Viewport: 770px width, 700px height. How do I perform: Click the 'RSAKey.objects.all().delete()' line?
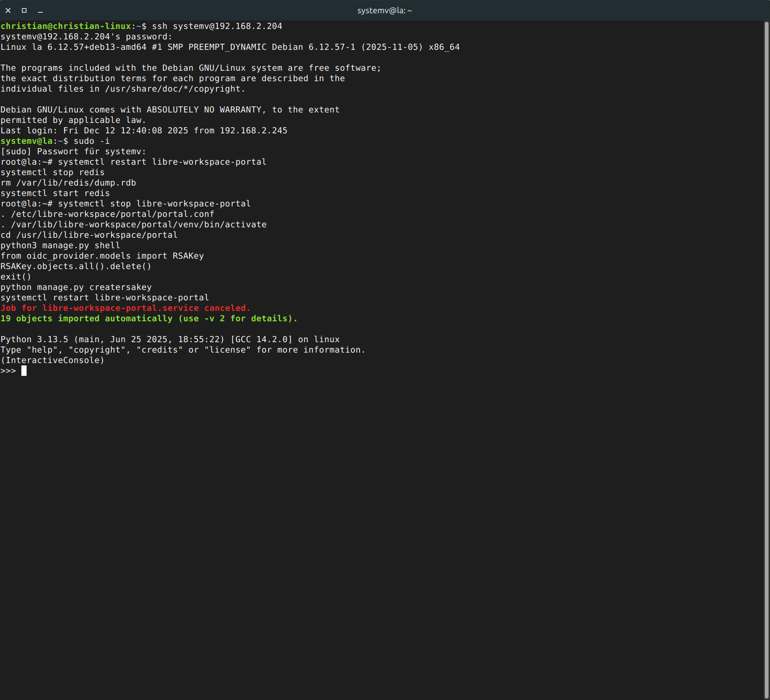click(x=76, y=266)
